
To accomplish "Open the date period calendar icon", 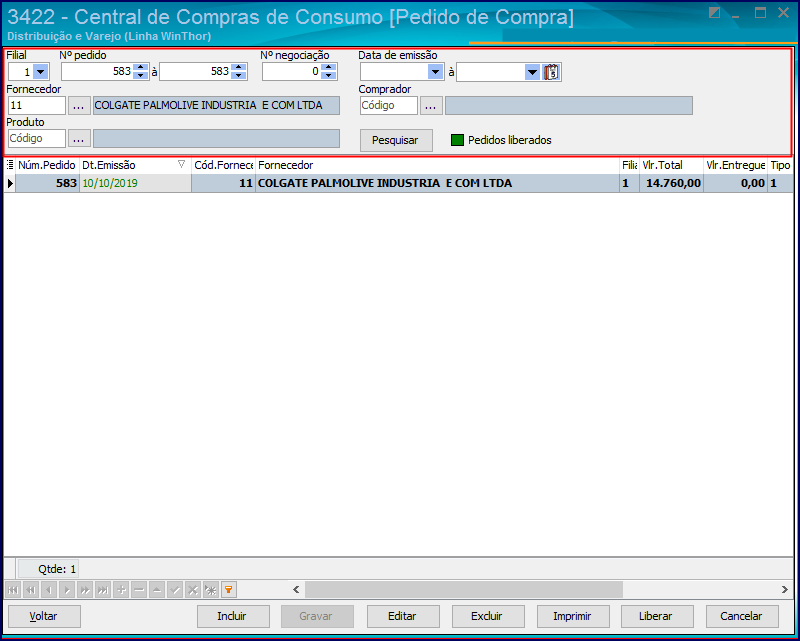I will [x=551, y=72].
